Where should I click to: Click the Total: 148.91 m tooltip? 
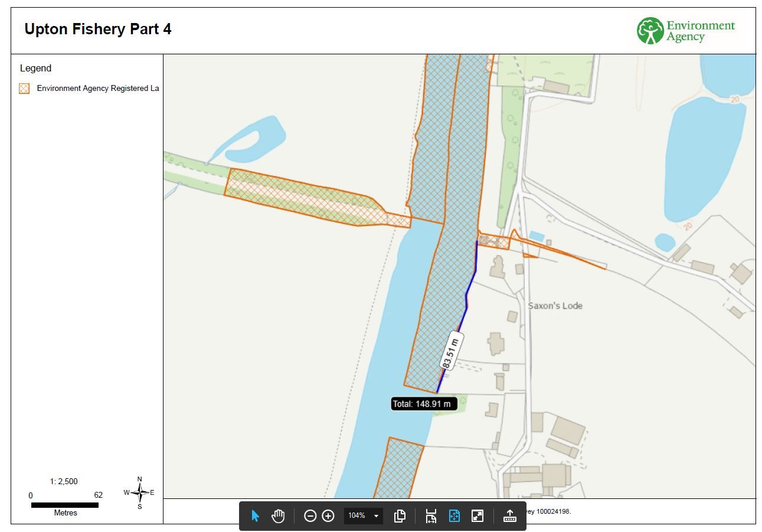pyautogui.click(x=424, y=404)
